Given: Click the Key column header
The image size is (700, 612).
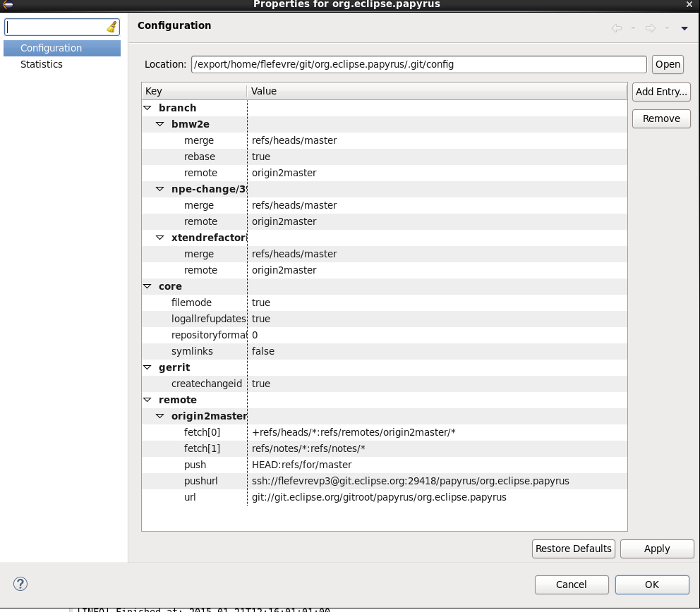Looking at the screenshot, I should (x=194, y=91).
